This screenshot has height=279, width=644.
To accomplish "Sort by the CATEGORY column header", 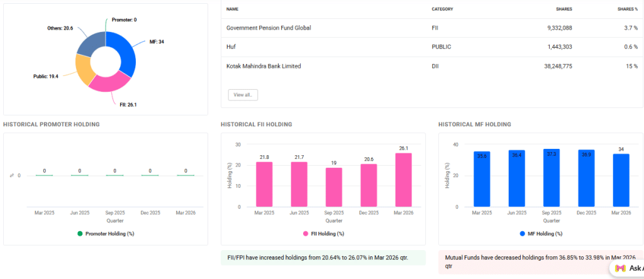I will click(x=442, y=9).
